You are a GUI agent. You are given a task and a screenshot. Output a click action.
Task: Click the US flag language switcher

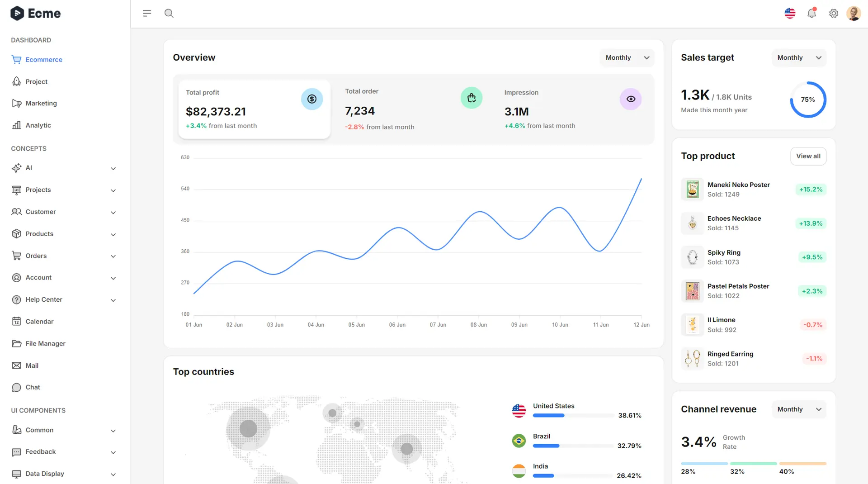[x=789, y=13]
